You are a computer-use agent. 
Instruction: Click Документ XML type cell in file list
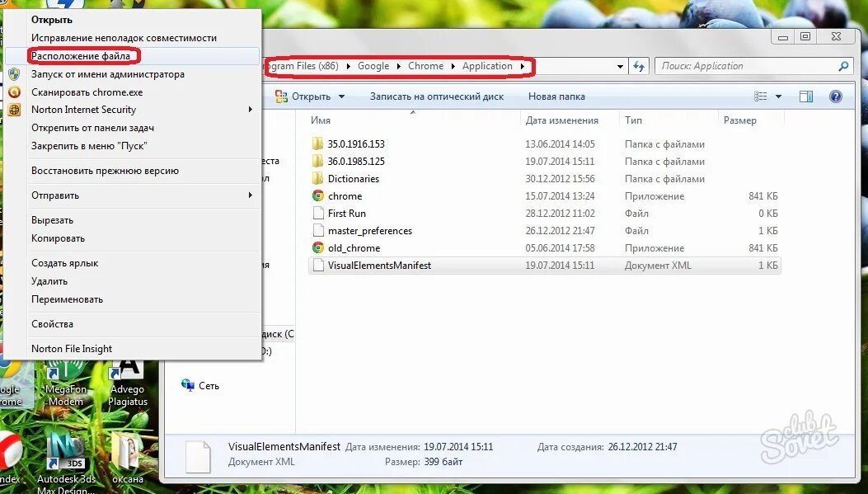click(658, 266)
